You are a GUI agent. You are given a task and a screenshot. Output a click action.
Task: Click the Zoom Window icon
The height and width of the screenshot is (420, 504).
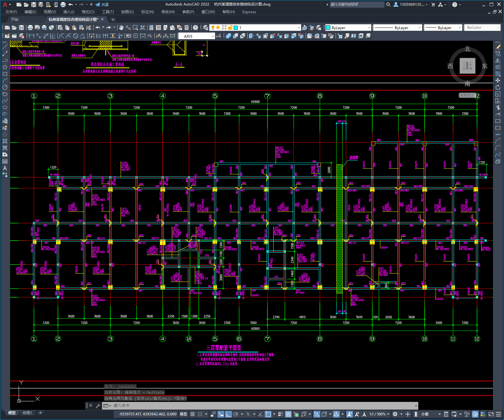coord(135,28)
